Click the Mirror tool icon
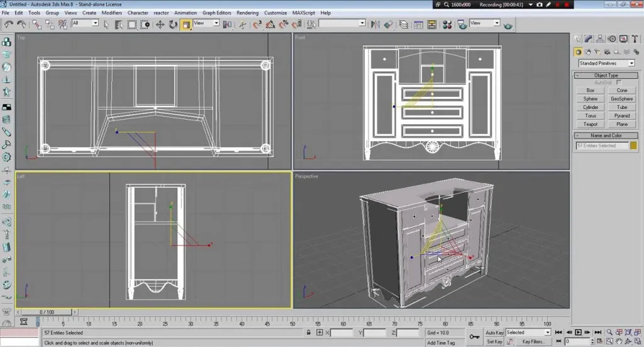The width and height of the screenshot is (644, 347). (x=375, y=25)
